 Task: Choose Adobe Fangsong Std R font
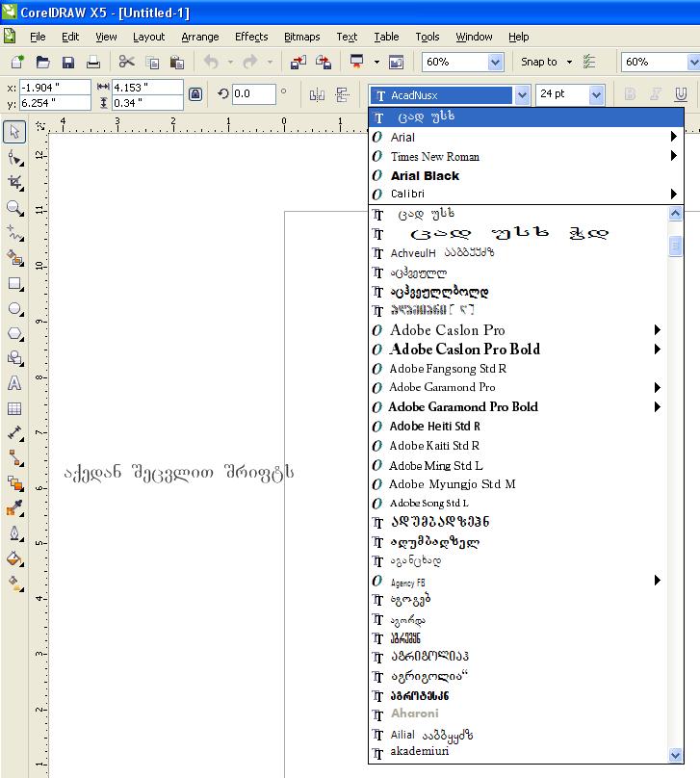point(518,369)
